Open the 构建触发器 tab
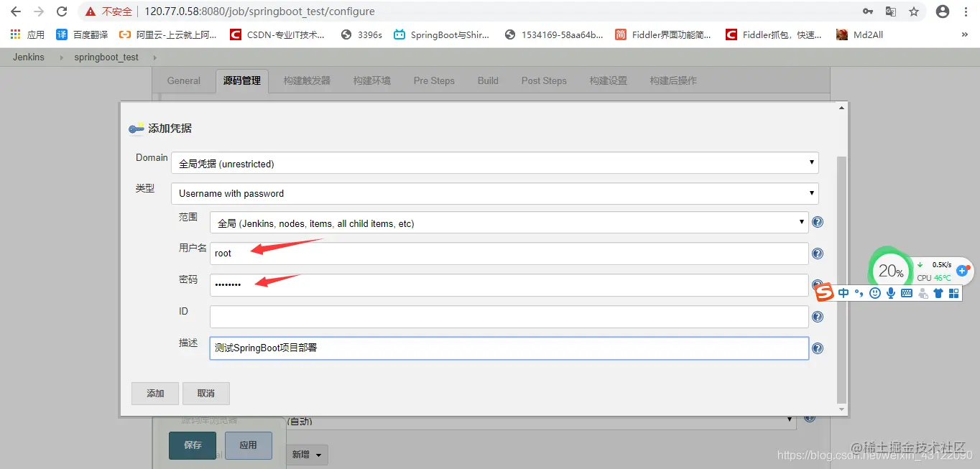This screenshot has width=980, height=469. (307, 80)
